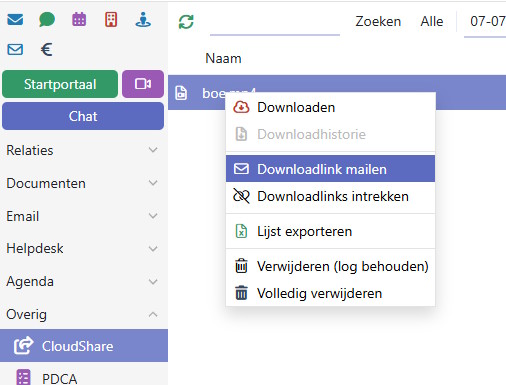Screen dimensions: 506x385
Task: Expand the Email section
Action: [82, 216]
